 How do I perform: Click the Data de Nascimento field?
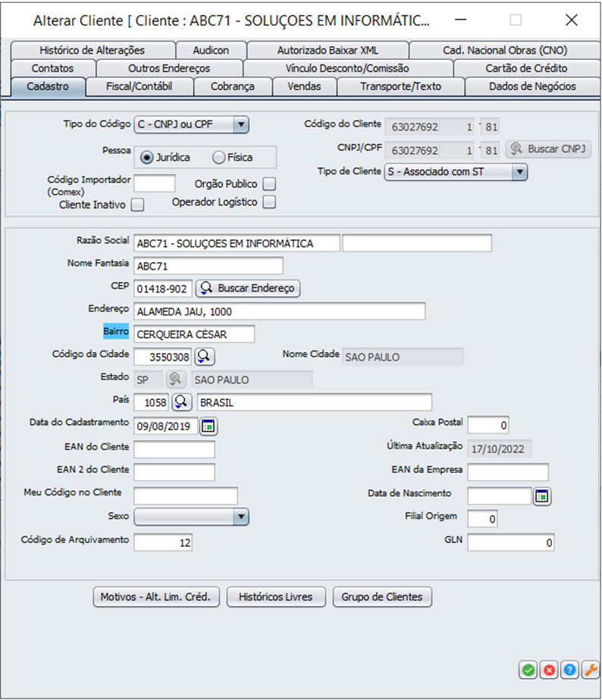click(x=499, y=496)
